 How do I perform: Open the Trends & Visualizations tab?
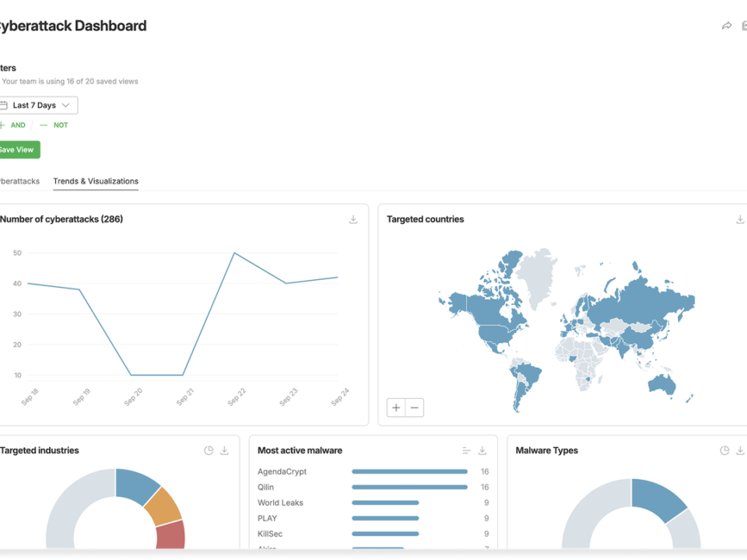coord(96,181)
